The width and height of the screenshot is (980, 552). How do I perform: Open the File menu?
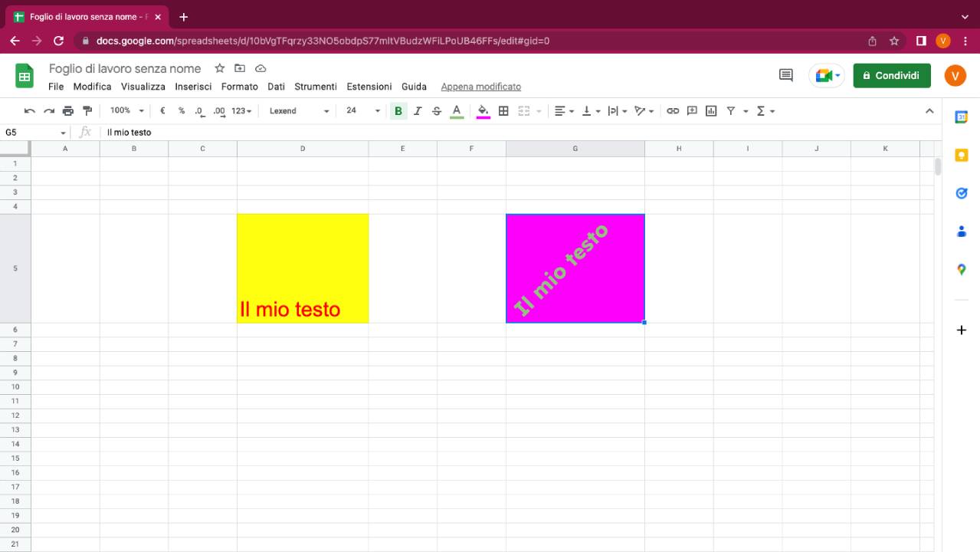coord(56,87)
